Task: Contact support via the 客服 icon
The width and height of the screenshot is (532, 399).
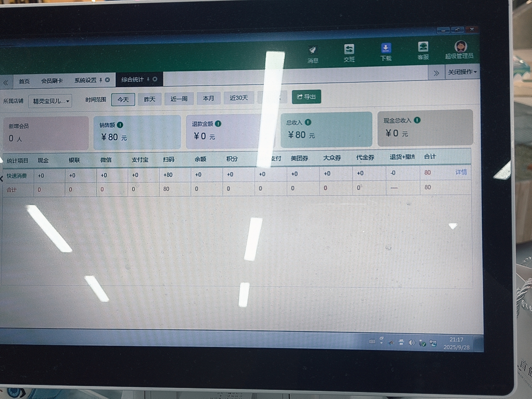Action: coord(423,51)
